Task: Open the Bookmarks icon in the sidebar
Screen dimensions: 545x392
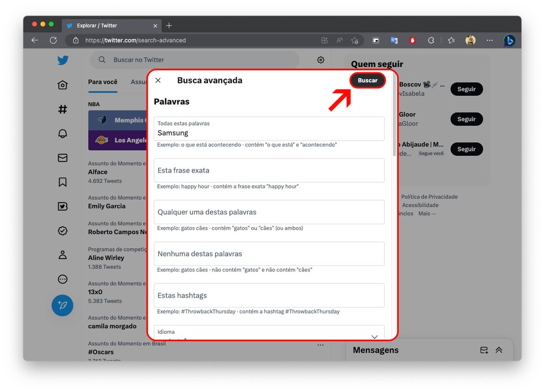Action: (x=63, y=182)
